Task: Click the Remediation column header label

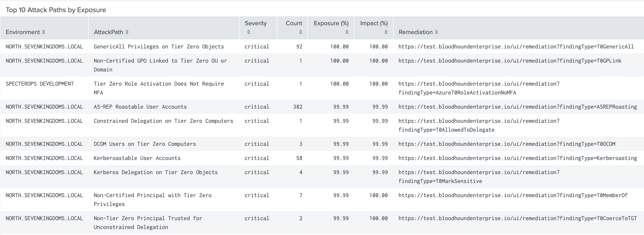Action: 415,32
